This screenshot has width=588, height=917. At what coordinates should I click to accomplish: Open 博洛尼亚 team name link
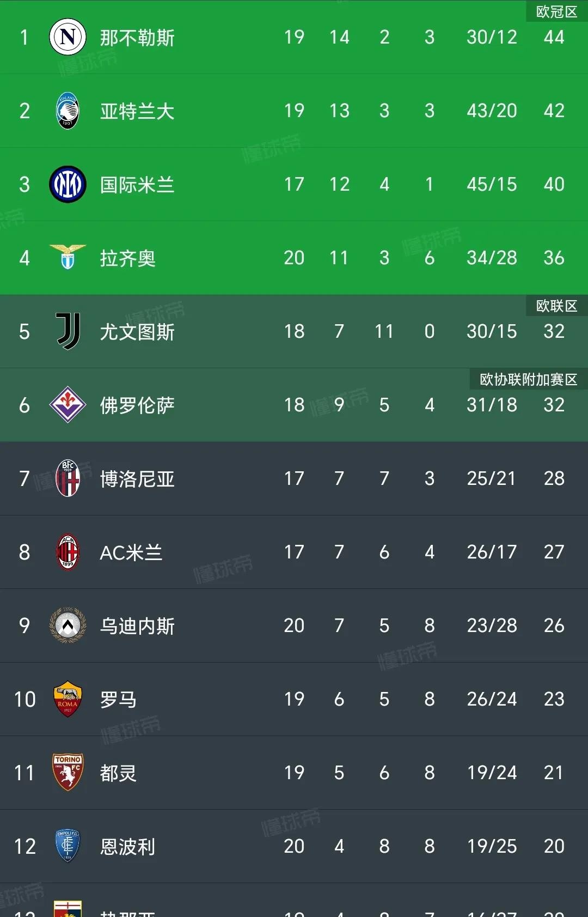(x=137, y=479)
